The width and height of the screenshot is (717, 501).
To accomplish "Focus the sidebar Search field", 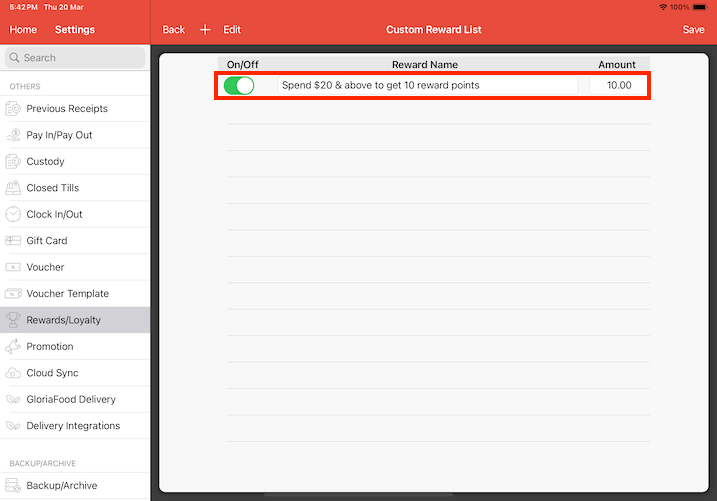I will [x=75, y=58].
